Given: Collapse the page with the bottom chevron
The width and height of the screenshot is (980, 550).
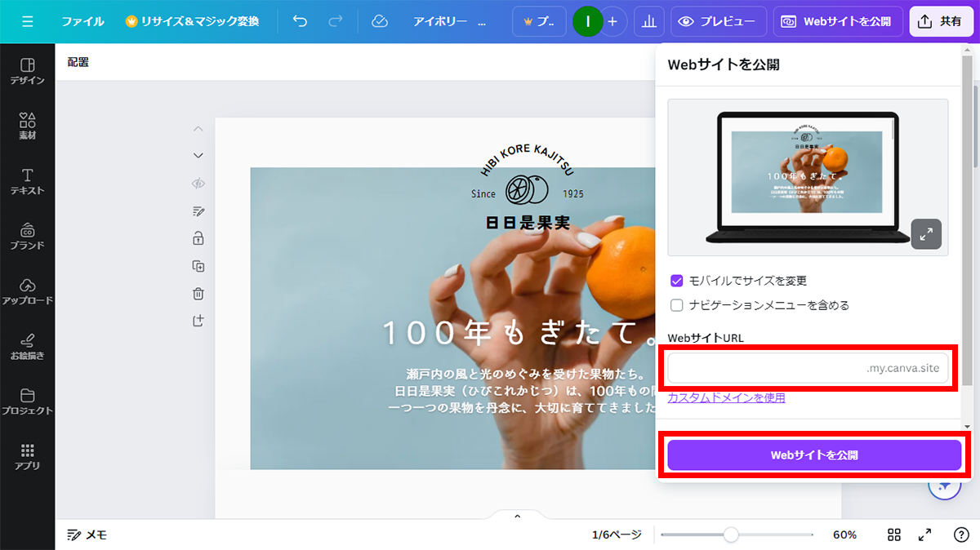Looking at the screenshot, I should 516,516.
